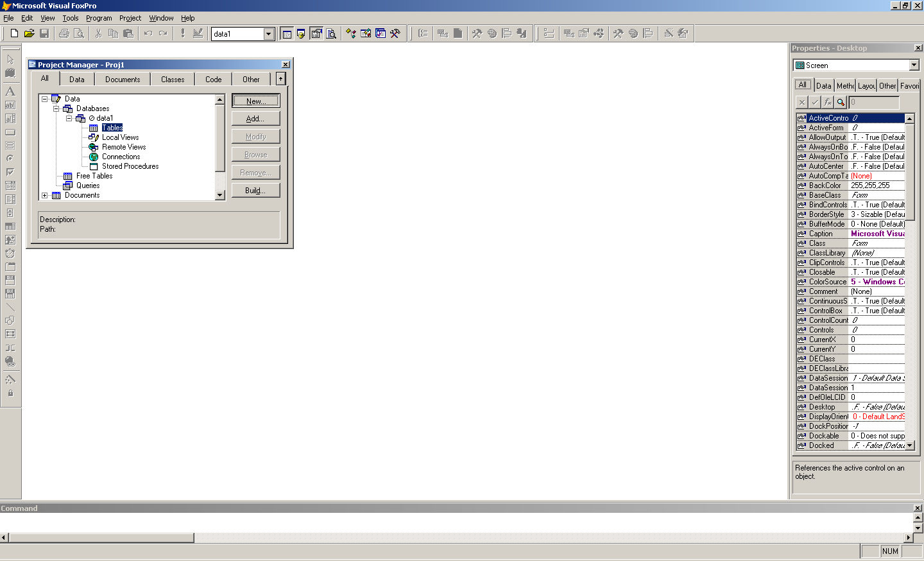Collapse the data1 database node
This screenshot has width=924, height=561.
pos(69,118)
